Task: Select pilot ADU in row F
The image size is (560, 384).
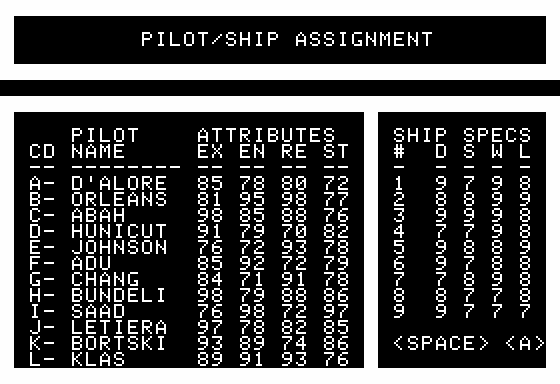Action: 91,263
